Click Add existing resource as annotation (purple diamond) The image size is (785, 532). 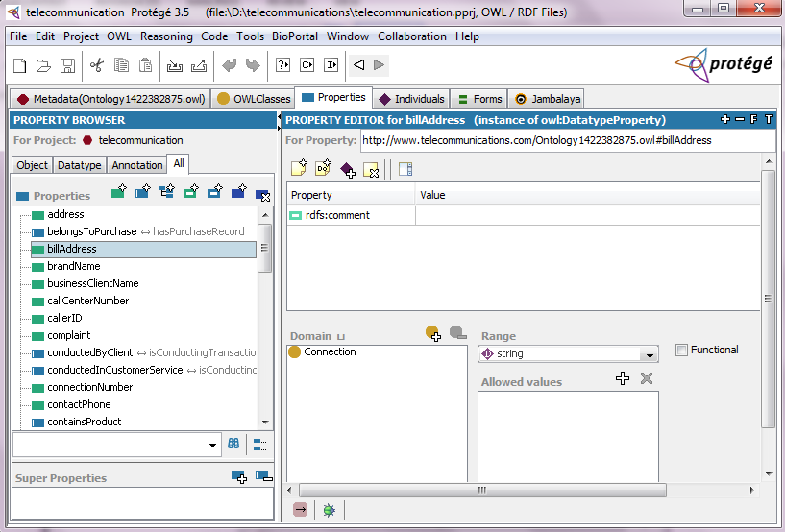coord(348,170)
